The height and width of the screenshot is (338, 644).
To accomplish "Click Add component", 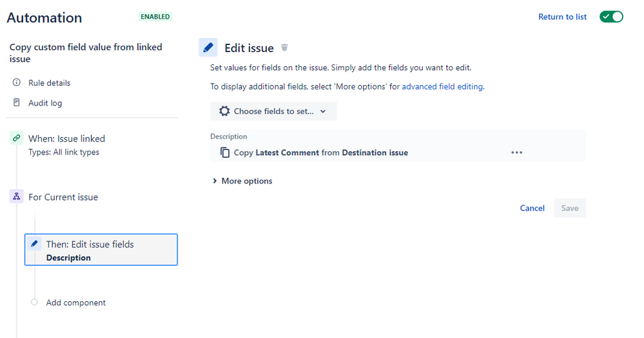I will click(75, 303).
